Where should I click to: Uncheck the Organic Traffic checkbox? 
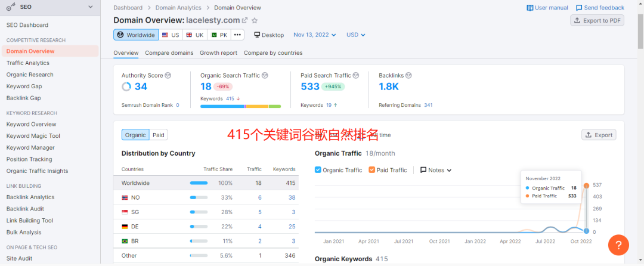point(318,170)
